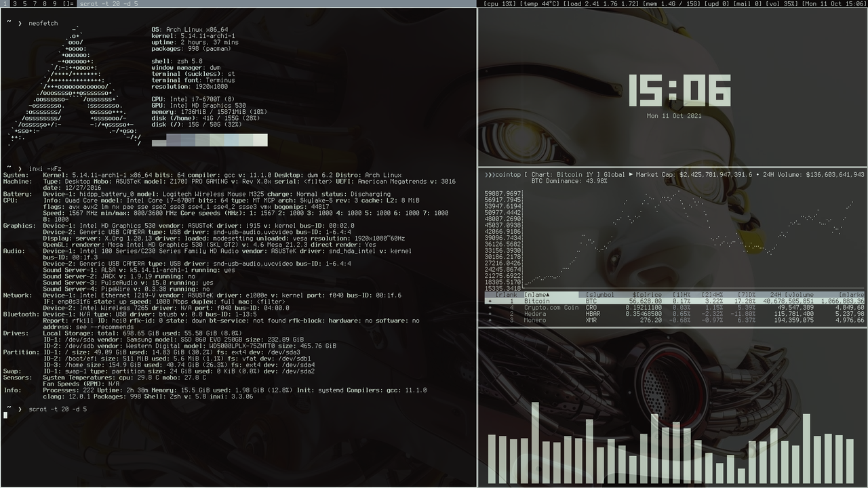
Task: Click the temp 44°C status block
Action: pos(540,4)
